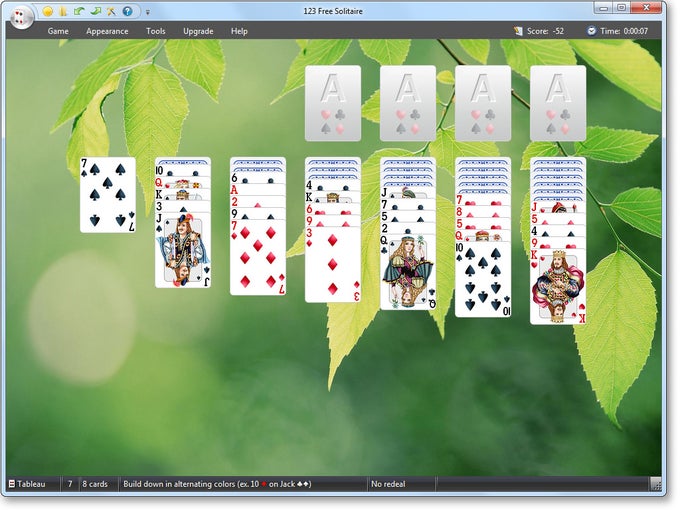The width and height of the screenshot is (680, 510).
Task: Click the Score: -52 readout
Action: (x=546, y=31)
